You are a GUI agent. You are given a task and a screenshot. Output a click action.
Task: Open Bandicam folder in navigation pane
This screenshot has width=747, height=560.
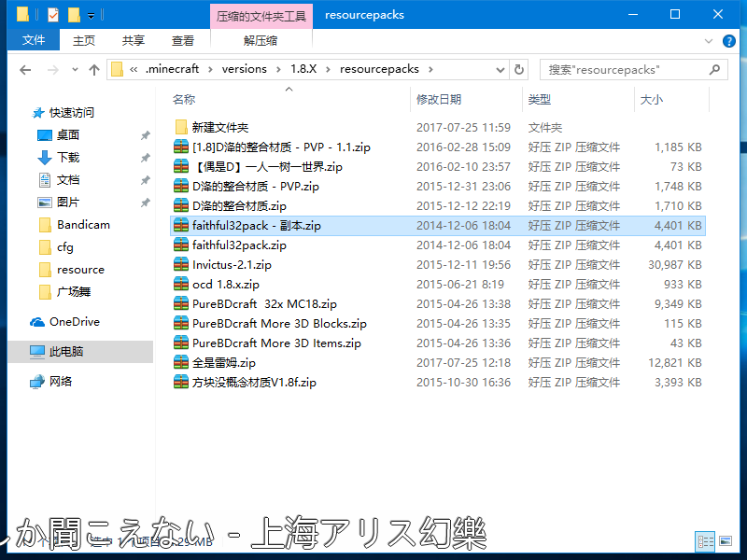pyautogui.click(x=83, y=225)
